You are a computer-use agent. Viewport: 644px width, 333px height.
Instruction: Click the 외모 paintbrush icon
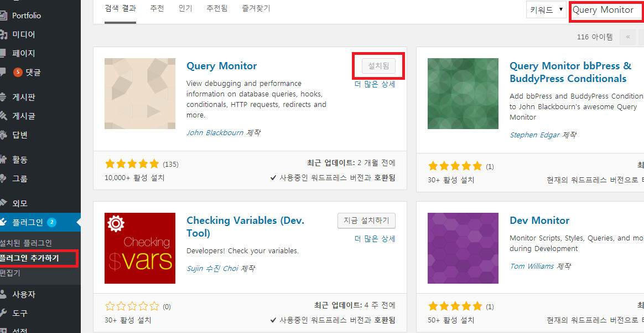3,203
